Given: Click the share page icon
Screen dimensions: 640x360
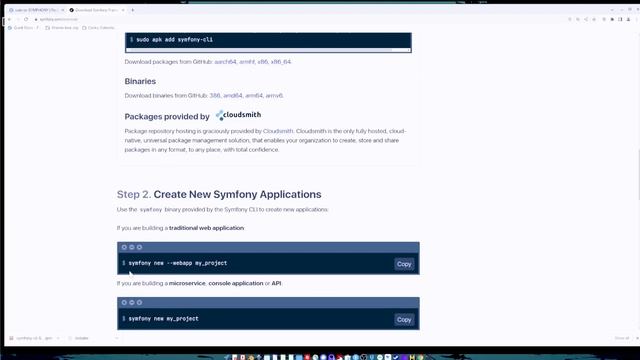Looking at the screenshot, I should click(586, 19).
